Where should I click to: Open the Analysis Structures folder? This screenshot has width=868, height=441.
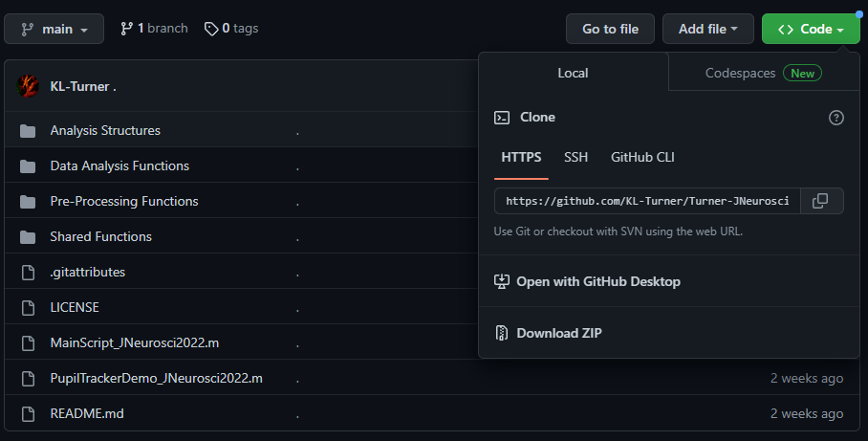[105, 130]
